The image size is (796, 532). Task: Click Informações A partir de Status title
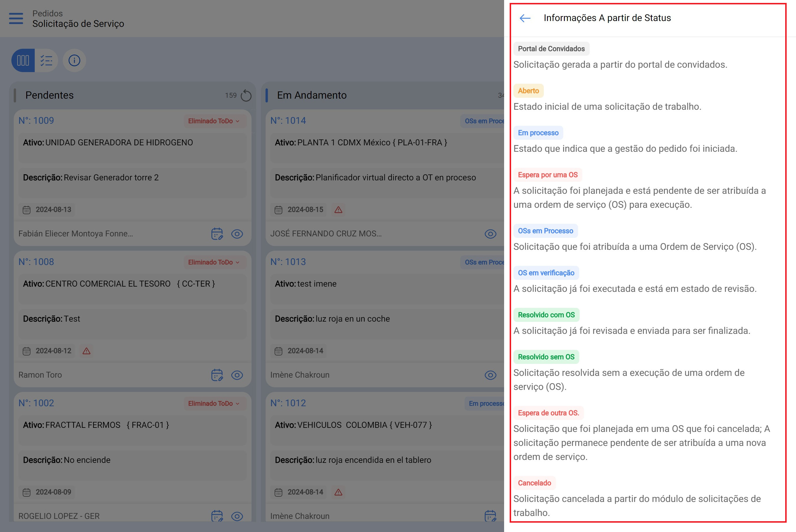pos(607,18)
